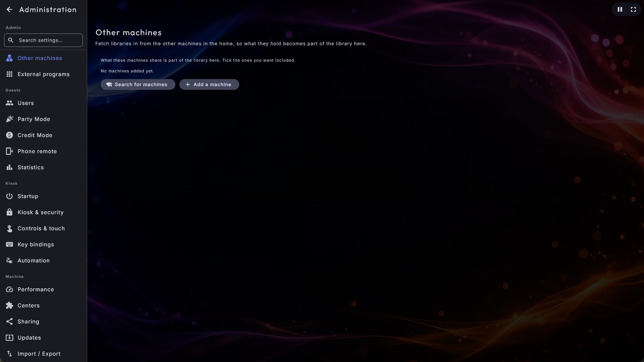Click the Other machines network icon

pos(9,58)
